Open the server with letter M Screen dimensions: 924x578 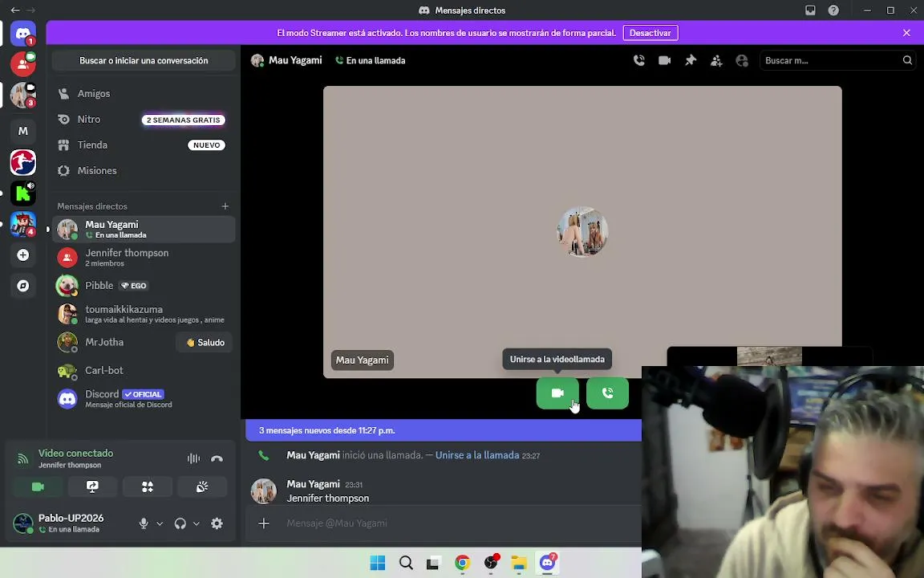click(x=23, y=131)
